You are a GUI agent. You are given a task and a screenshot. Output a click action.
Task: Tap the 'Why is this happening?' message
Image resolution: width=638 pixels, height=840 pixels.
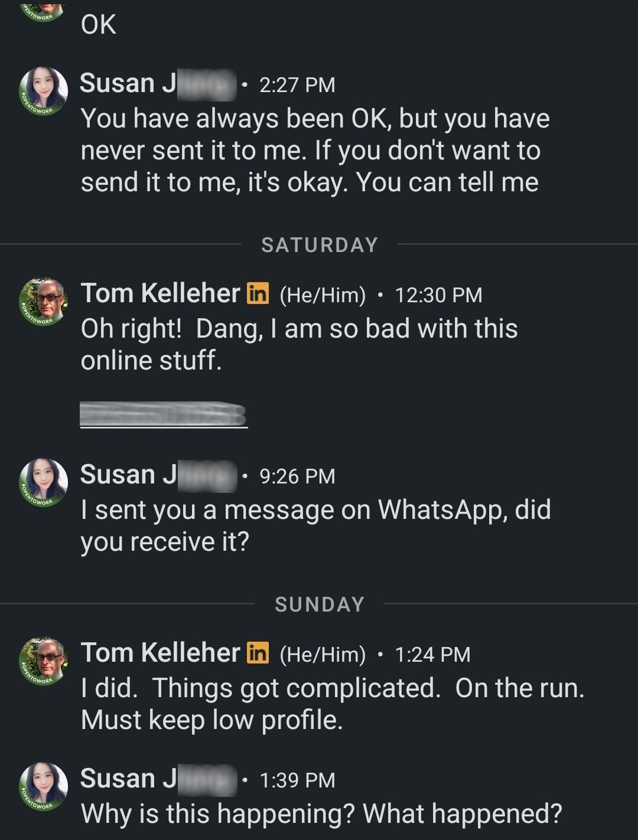click(x=321, y=813)
